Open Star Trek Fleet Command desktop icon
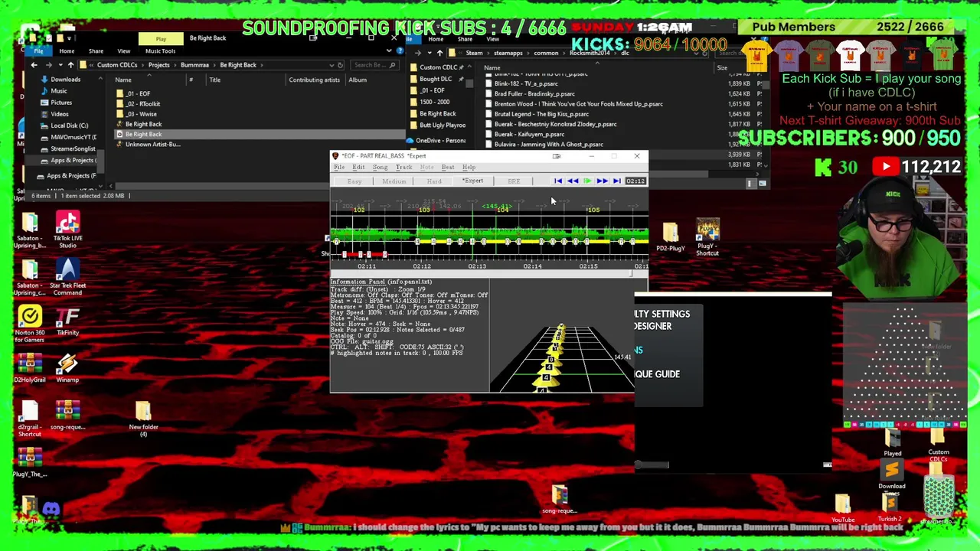Viewport: 980px width, 551px height. pyautogui.click(x=67, y=278)
